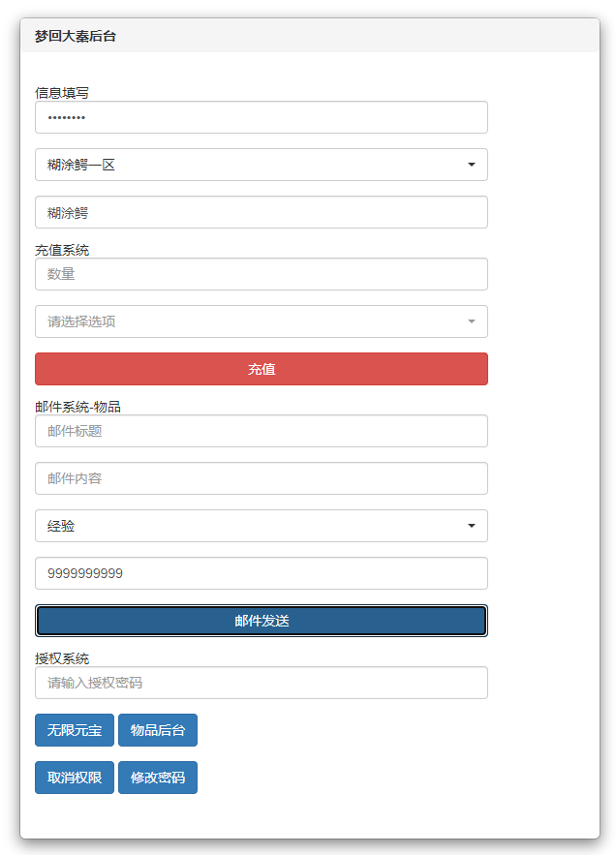This screenshot has width=616, height=855.
Task: Click the password field under 信息填写
Action: click(261, 117)
